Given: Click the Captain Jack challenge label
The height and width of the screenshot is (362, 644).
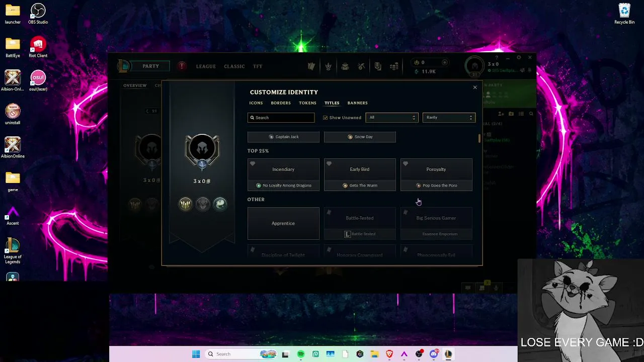Looking at the screenshot, I should [283, 137].
